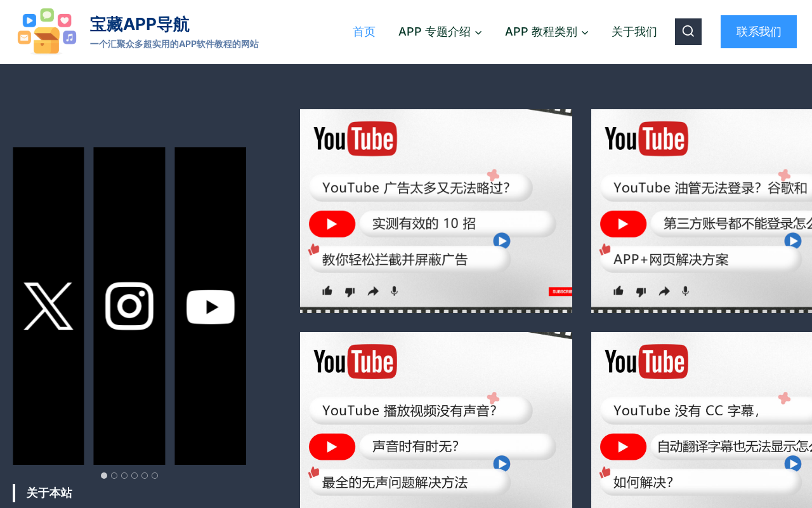Select the Instagram logo panel

(x=129, y=306)
